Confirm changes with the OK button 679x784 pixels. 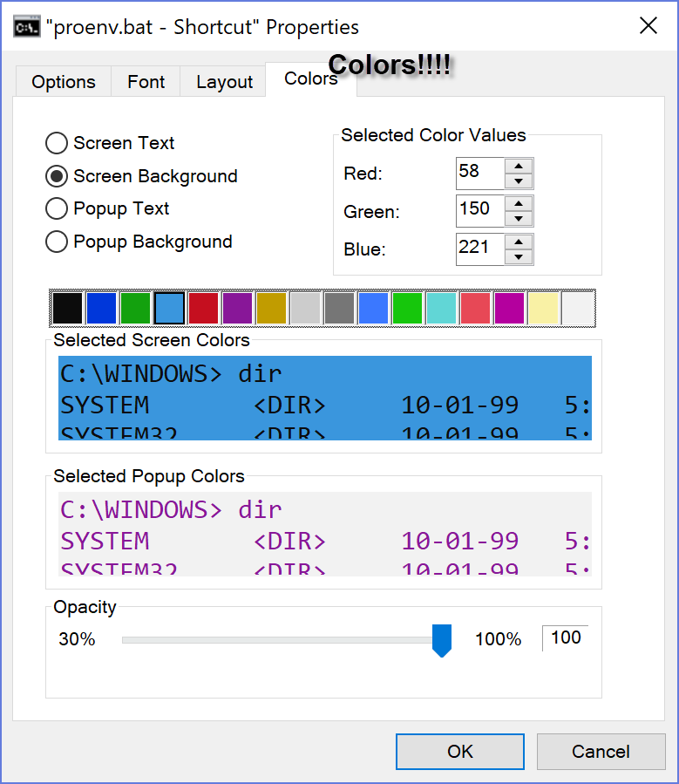[x=459, y=752]
